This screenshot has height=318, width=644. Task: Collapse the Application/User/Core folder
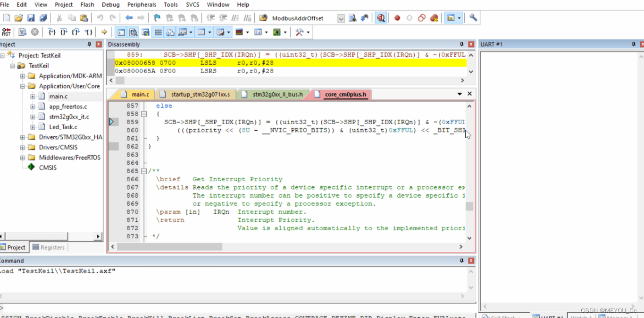click(23, 86)
